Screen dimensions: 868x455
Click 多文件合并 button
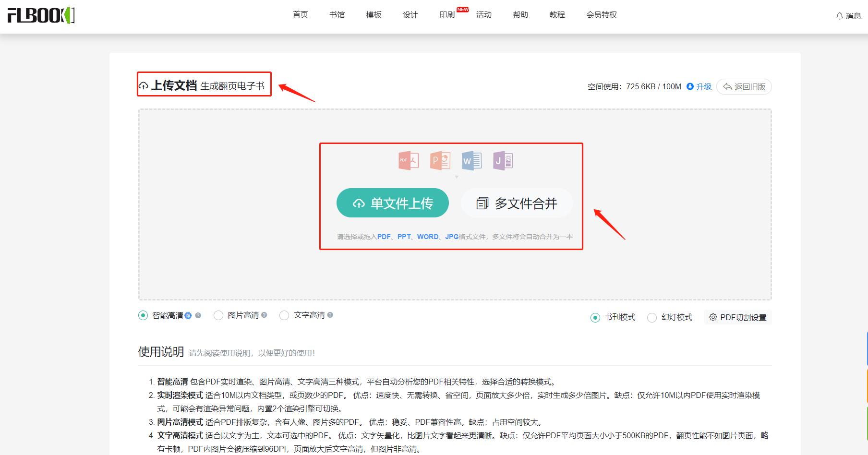tap(517, 203)
